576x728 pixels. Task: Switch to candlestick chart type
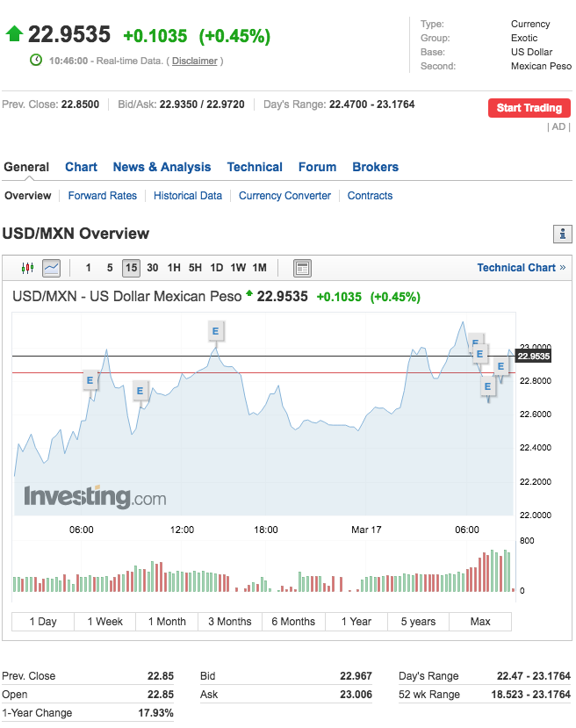[x=26, y=268]
